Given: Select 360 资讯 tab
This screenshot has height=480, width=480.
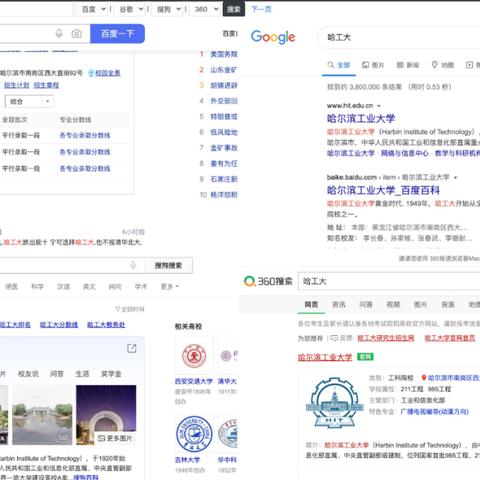Looking at the screenshot, I should pyautogui.click(x=339, y=304).
